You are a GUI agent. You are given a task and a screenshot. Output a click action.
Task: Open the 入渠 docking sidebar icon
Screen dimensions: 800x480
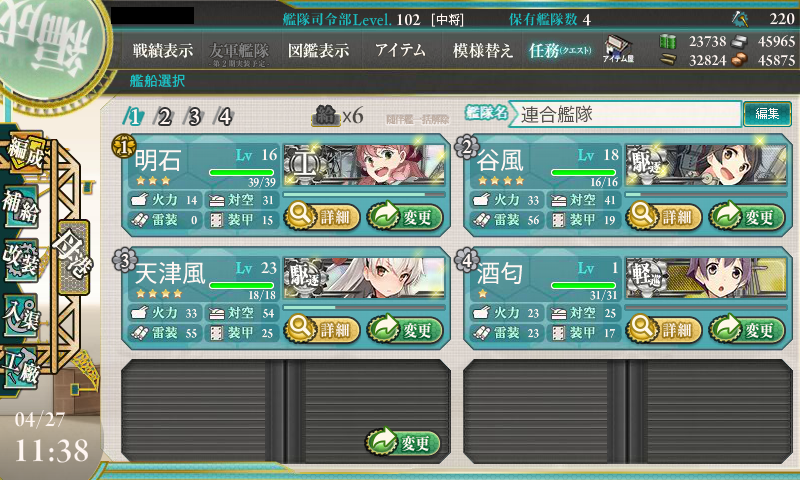point(21,314)
